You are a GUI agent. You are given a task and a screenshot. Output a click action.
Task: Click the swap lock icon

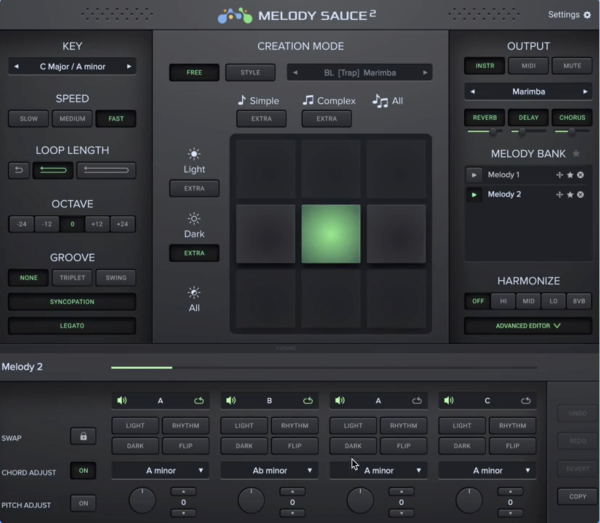point(83,436)
